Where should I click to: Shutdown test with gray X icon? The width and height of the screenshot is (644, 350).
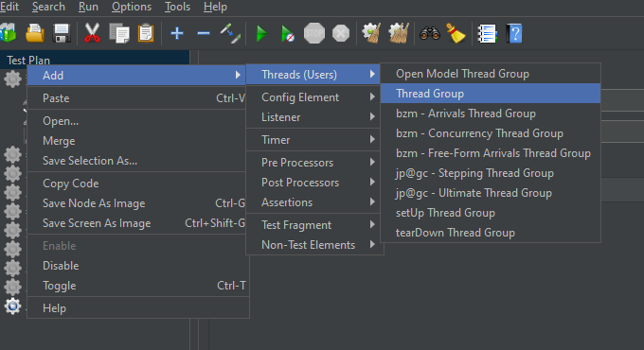[x=341, y=33]
